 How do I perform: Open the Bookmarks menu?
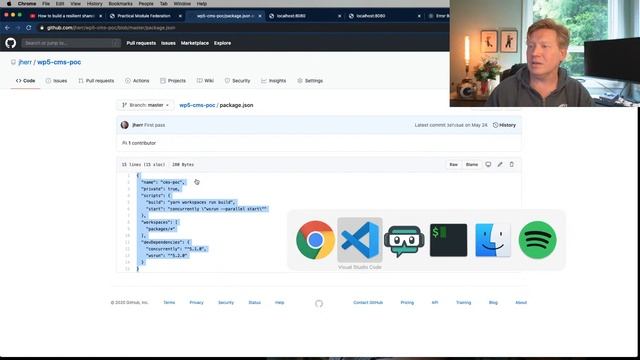pyautogui.click(x=120, y=4)
